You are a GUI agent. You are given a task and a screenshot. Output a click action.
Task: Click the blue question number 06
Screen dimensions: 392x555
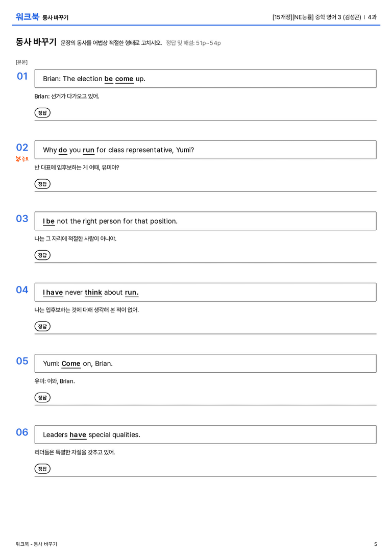[x=22, y=432]
